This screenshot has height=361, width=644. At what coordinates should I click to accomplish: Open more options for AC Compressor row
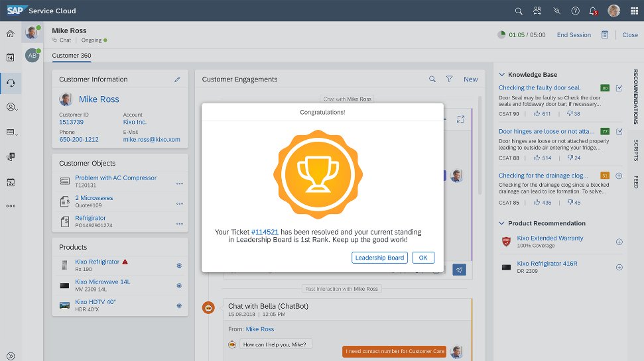180,183
